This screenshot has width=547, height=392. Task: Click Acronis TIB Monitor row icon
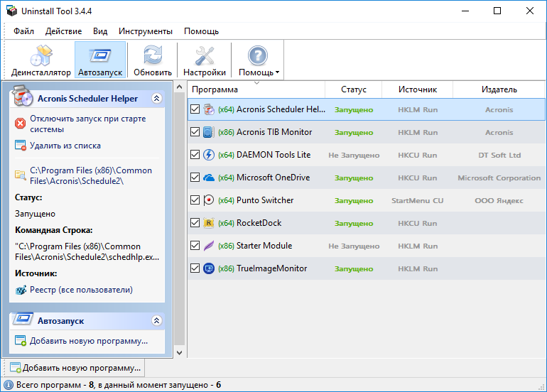pos(209,132)
